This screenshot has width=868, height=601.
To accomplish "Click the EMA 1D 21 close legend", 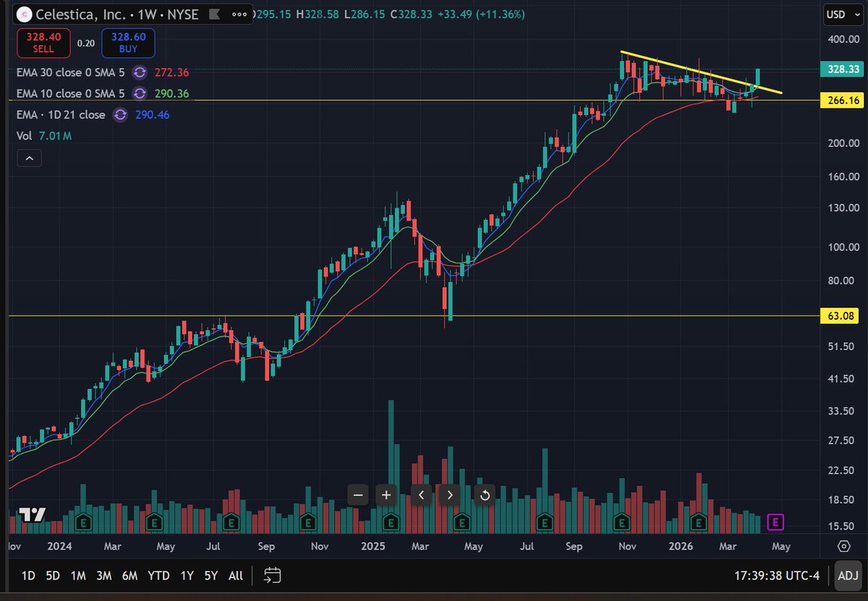I will pos(61,114).
